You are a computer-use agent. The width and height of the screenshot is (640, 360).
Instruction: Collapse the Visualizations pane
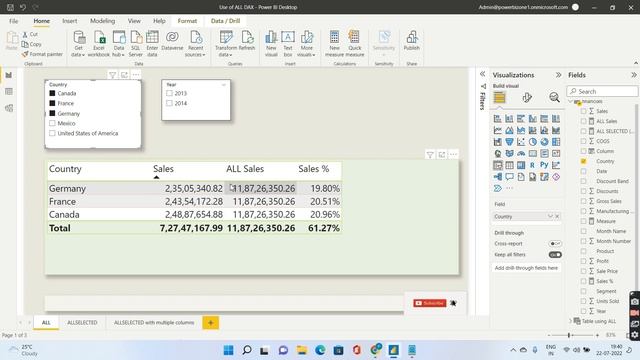point(558,75)
